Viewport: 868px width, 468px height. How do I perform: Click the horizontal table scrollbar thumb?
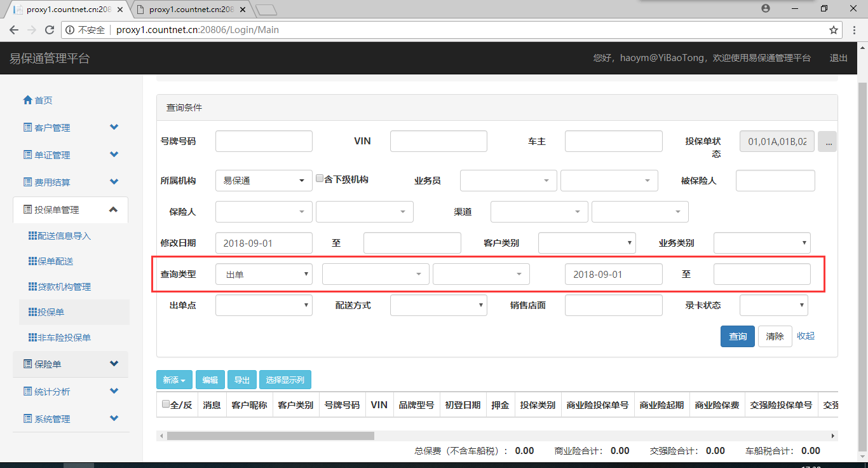pyautogui.click(x=270, y=436)
